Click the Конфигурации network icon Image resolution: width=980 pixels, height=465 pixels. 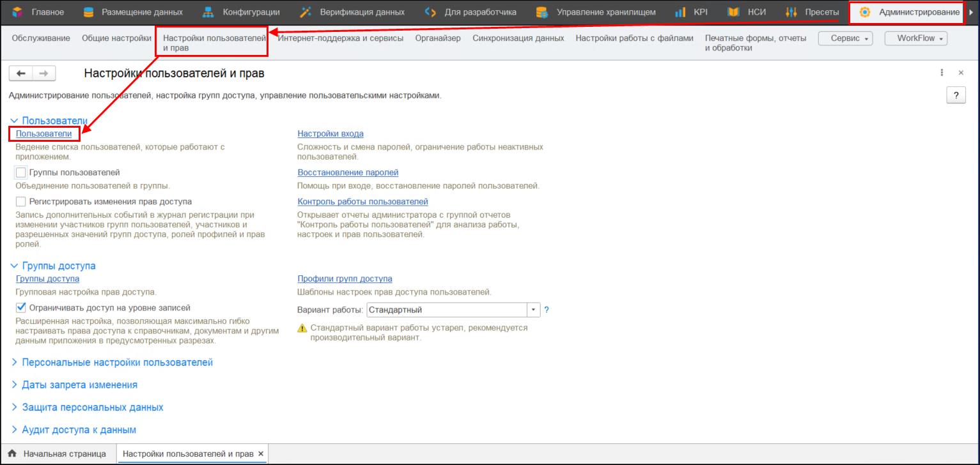coord(208,12)
